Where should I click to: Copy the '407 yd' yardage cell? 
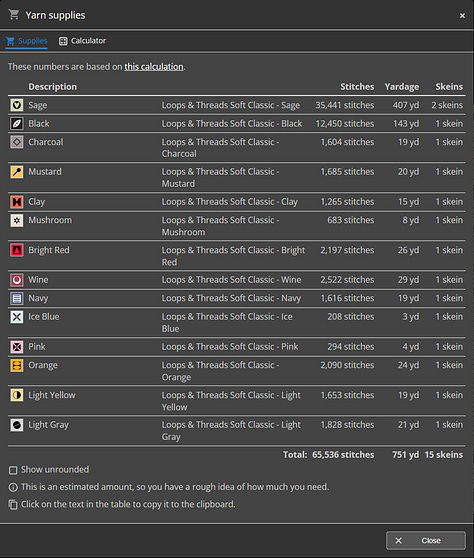[406, 105]
